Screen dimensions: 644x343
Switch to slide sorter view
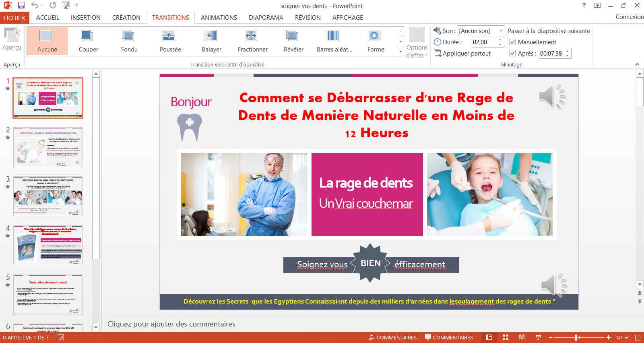coord(506,337)
